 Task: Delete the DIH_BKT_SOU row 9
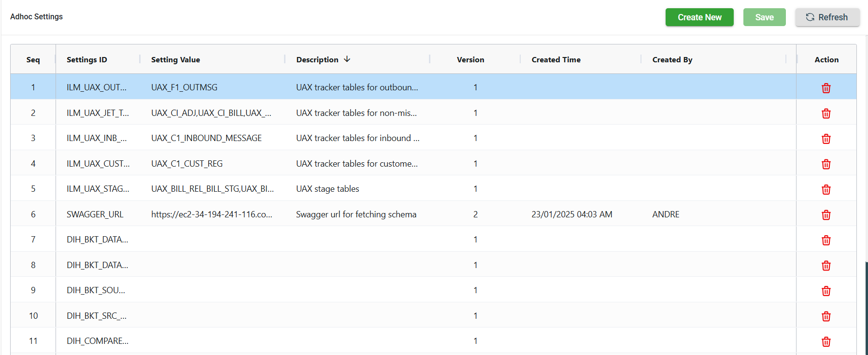(x=826, y=291)
